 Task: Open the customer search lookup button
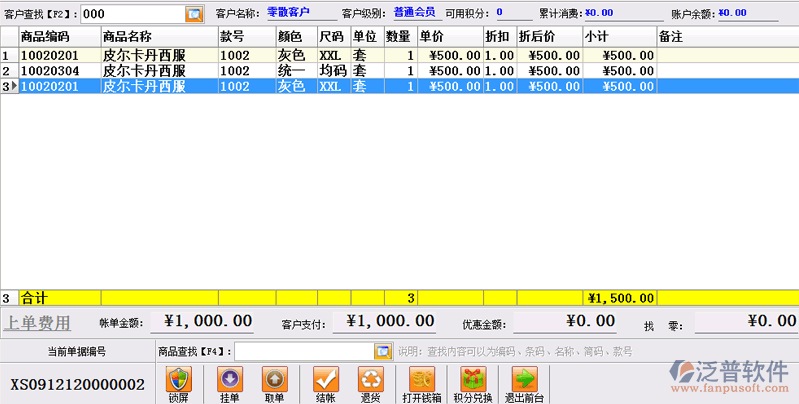194,13
